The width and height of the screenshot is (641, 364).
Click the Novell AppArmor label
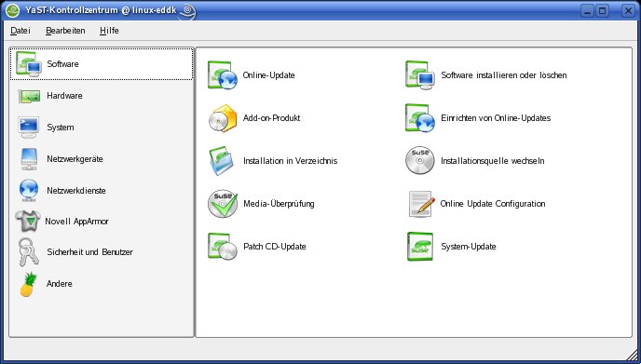[x=76, y=222]
